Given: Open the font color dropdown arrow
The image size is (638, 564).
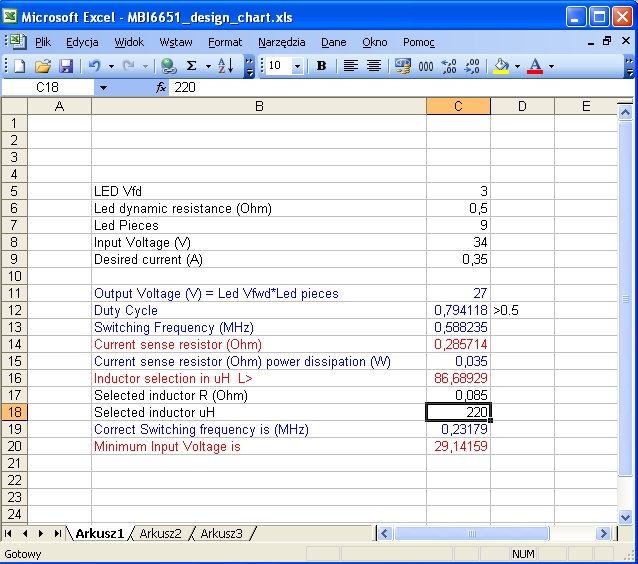Looking at the screenshot, I should (x=551, y=66).
